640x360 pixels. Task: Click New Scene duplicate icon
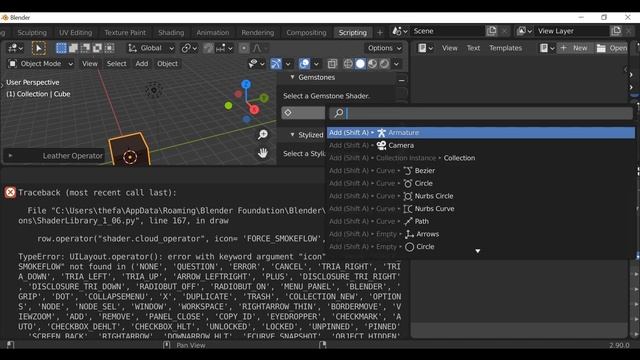pos(491,31)
